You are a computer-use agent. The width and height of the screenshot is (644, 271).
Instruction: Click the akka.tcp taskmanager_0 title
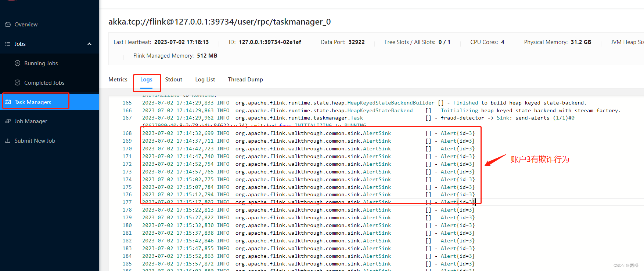(x=220, y=22)
